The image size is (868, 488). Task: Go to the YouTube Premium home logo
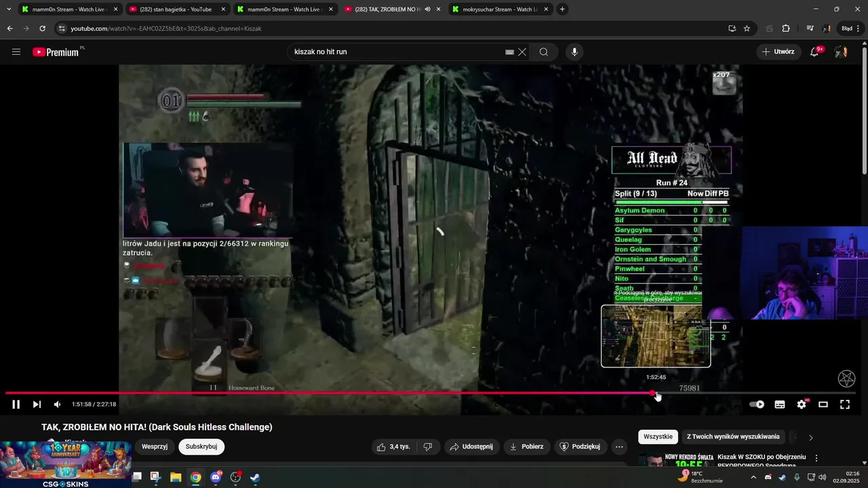58,52
